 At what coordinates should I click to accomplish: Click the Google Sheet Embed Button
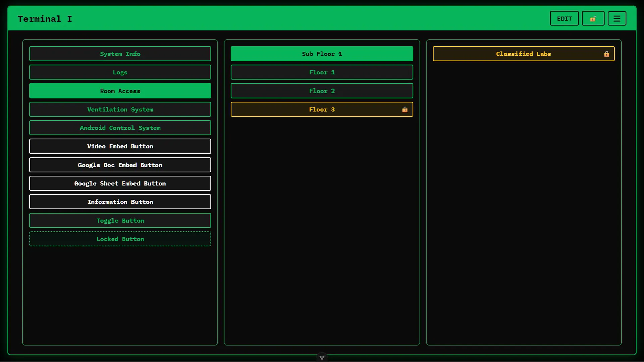point(120,183)
